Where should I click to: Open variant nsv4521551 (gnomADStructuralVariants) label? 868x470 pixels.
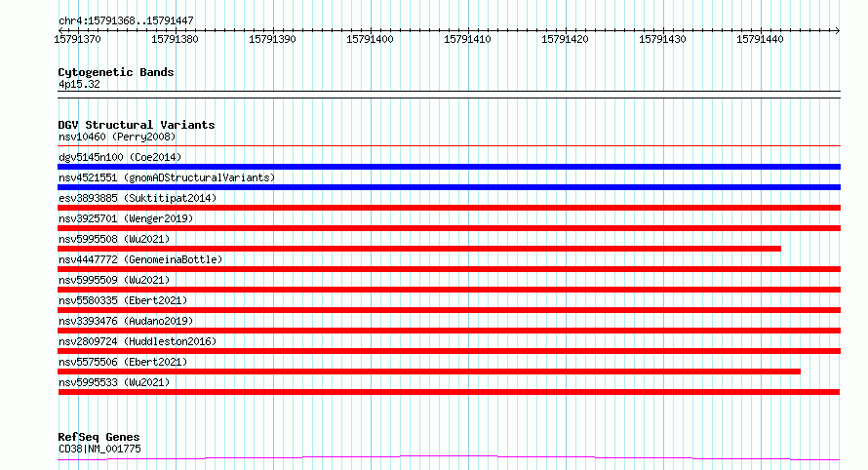click(x=167, y=177)
